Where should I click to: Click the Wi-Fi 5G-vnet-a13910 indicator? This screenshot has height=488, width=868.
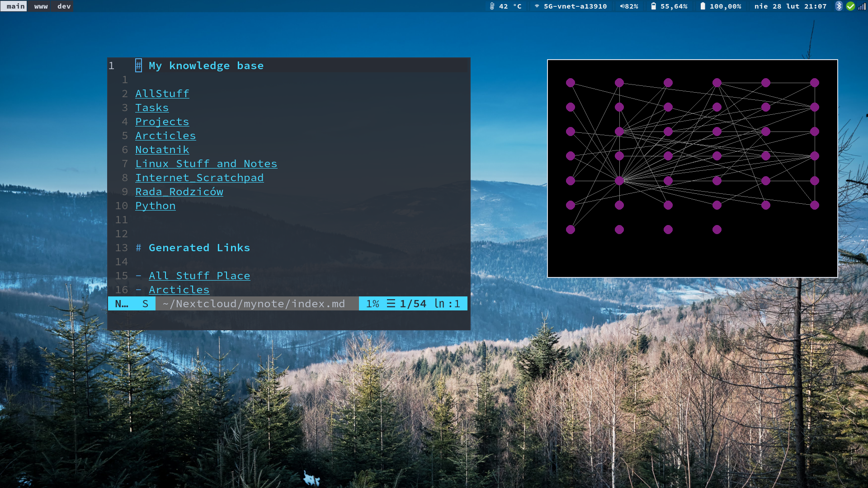(571, 6)
